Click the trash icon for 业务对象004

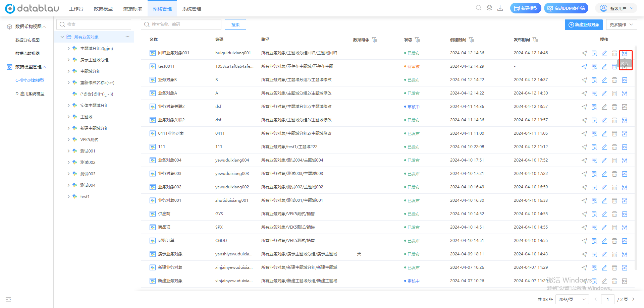614,161
